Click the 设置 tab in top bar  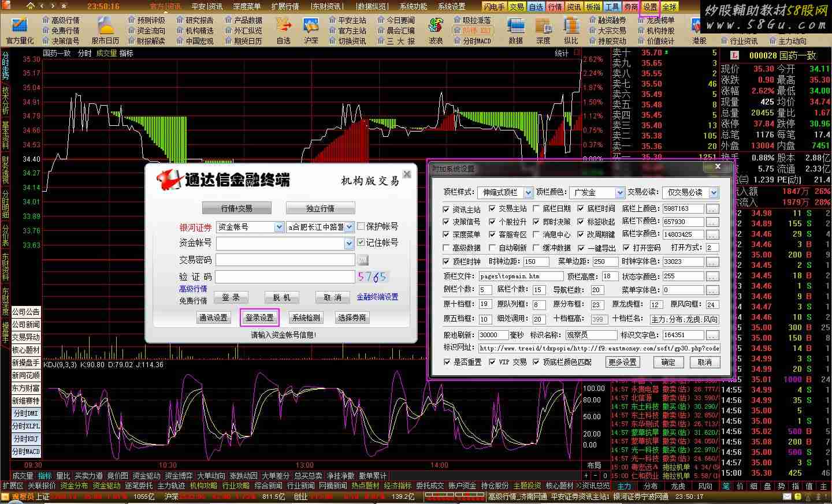pos(651,6)
